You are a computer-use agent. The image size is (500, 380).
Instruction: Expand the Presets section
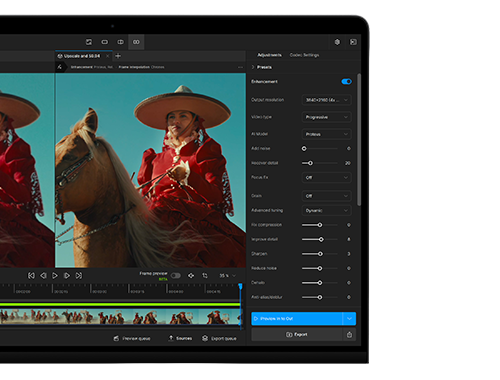[x=262, y=67]
